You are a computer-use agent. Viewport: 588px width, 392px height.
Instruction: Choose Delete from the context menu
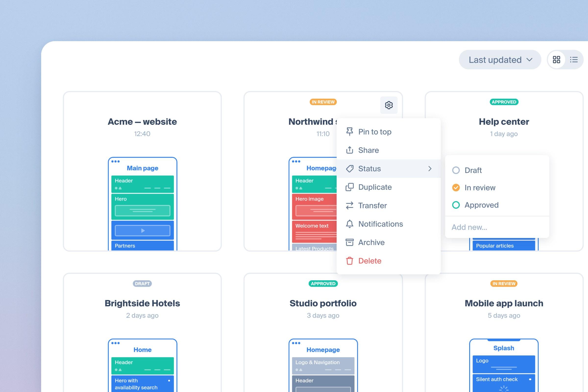click(389, 261)
